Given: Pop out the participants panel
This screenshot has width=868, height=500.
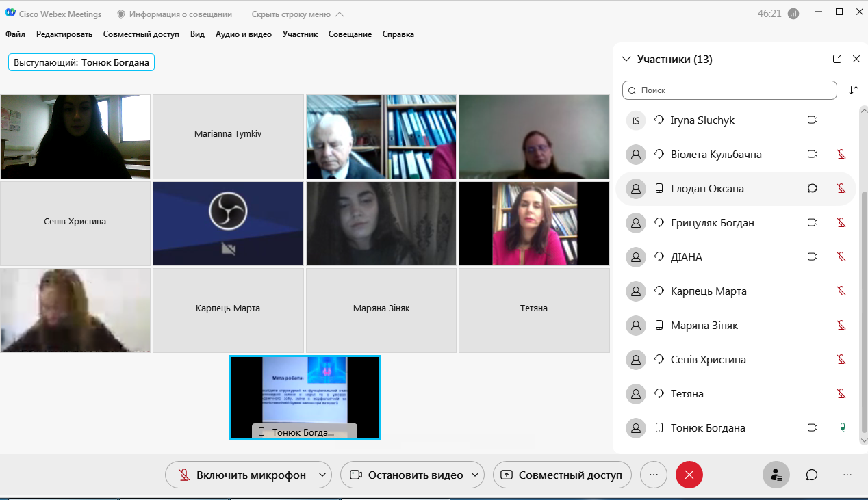Looking at the screenshot, I should click(837, 60).
